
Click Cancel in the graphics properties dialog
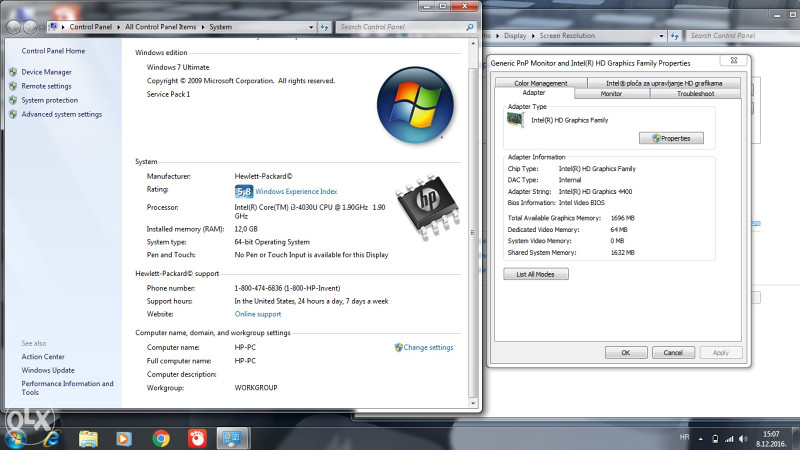673,353
